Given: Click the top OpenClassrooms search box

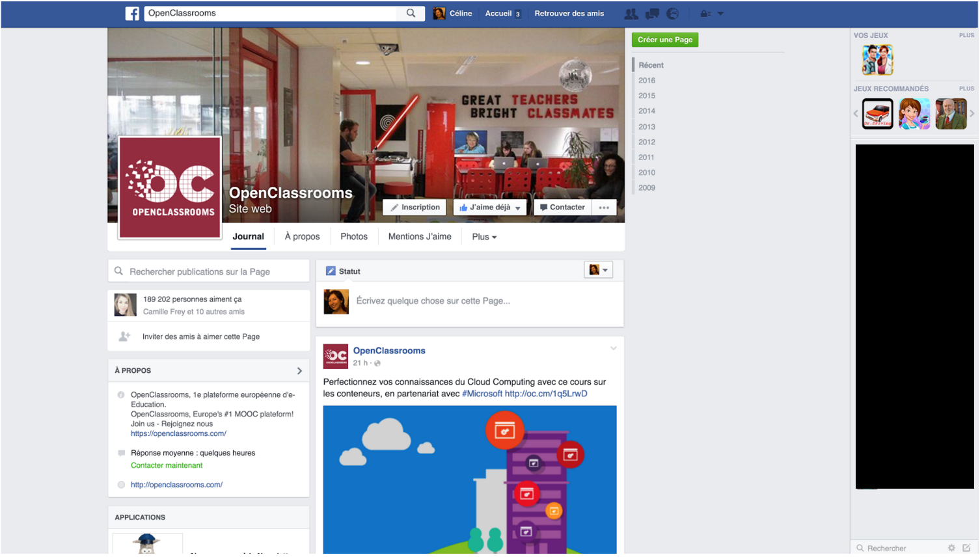Looking at the screenshot, I should click(271, 13).
